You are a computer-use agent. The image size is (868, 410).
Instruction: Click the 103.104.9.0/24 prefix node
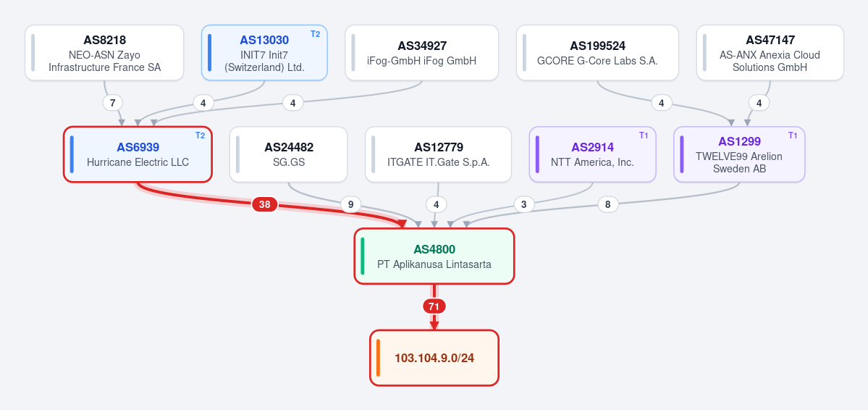click(x=434, y=357)
